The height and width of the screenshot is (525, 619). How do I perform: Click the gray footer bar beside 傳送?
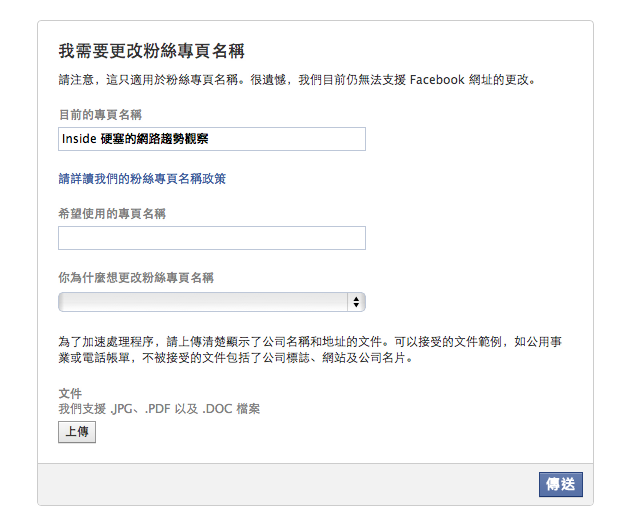[x=288, y=484]
